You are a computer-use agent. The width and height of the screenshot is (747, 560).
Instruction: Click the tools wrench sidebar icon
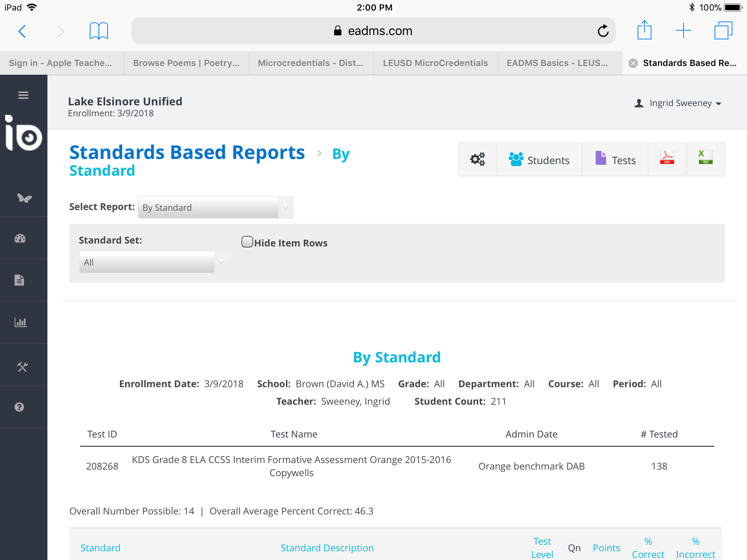[22, 367]
